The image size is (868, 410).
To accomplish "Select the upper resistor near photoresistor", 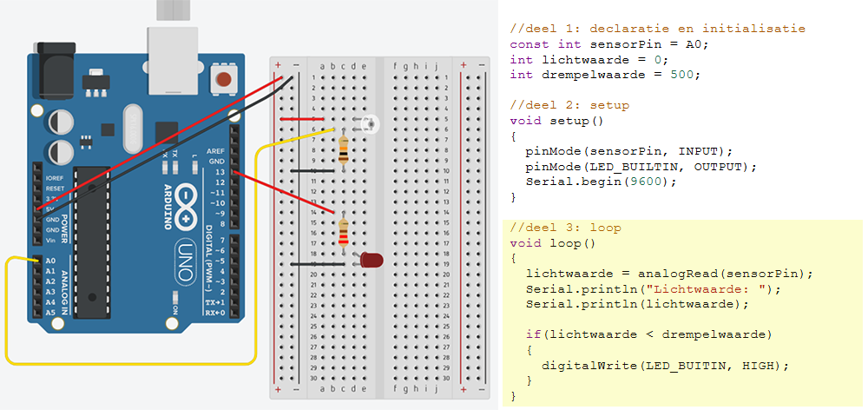I will 345,151.
